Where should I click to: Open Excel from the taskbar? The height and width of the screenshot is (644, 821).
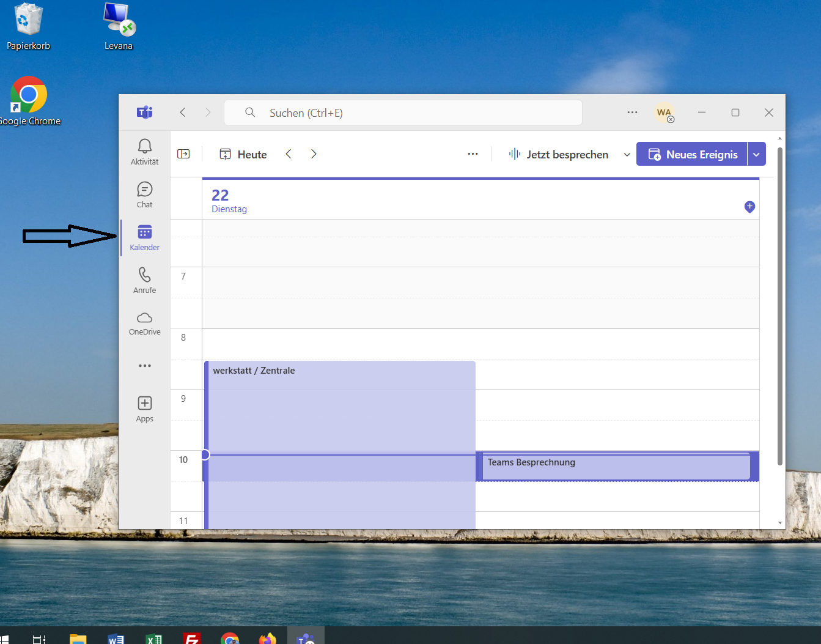(x=154, y=638)
